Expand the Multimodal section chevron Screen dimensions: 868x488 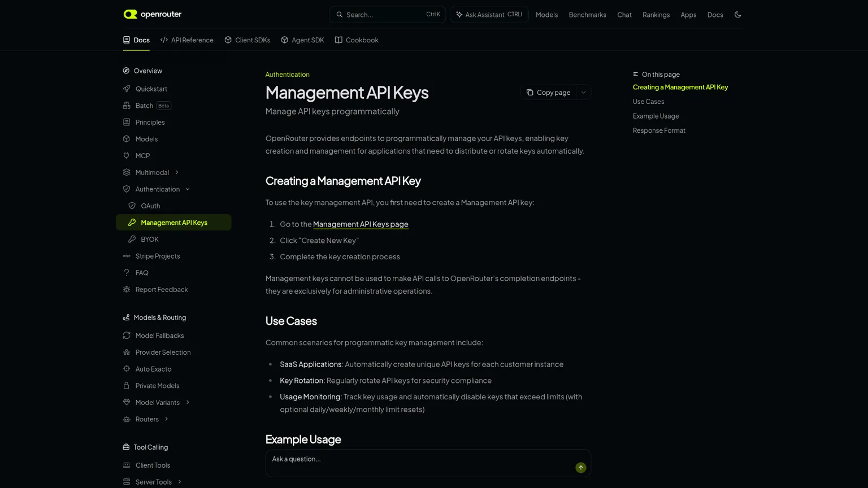coord(177,172)
